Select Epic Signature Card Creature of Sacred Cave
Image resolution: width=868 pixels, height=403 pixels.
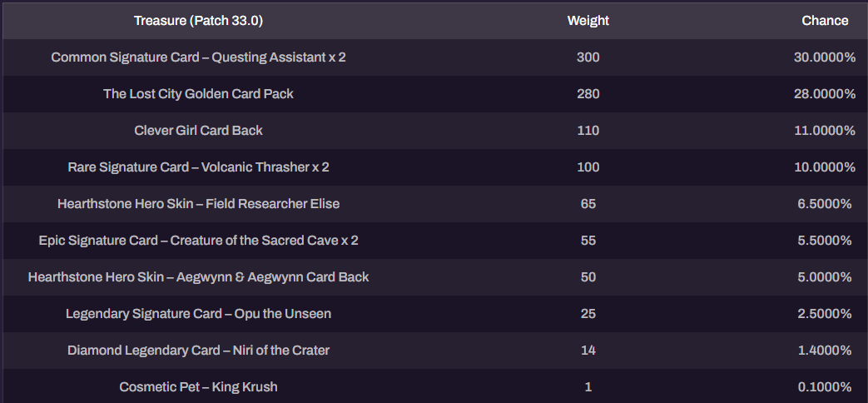click(198, 241)
